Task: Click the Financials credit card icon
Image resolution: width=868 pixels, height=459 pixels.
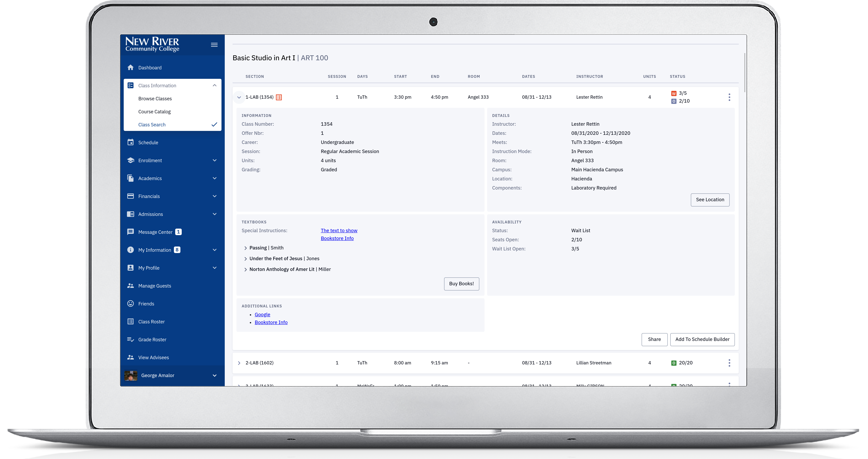Action: pyautogui.click(x=130, y=196)
